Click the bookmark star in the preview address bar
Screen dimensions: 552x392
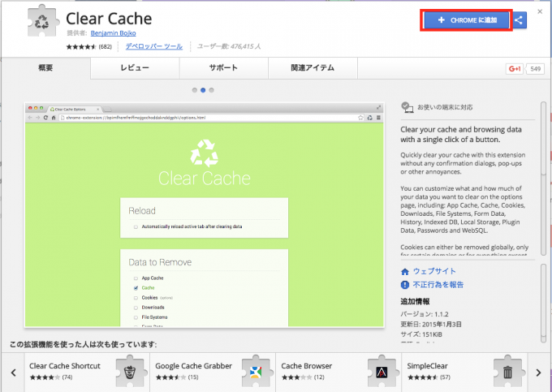(360, 118)
